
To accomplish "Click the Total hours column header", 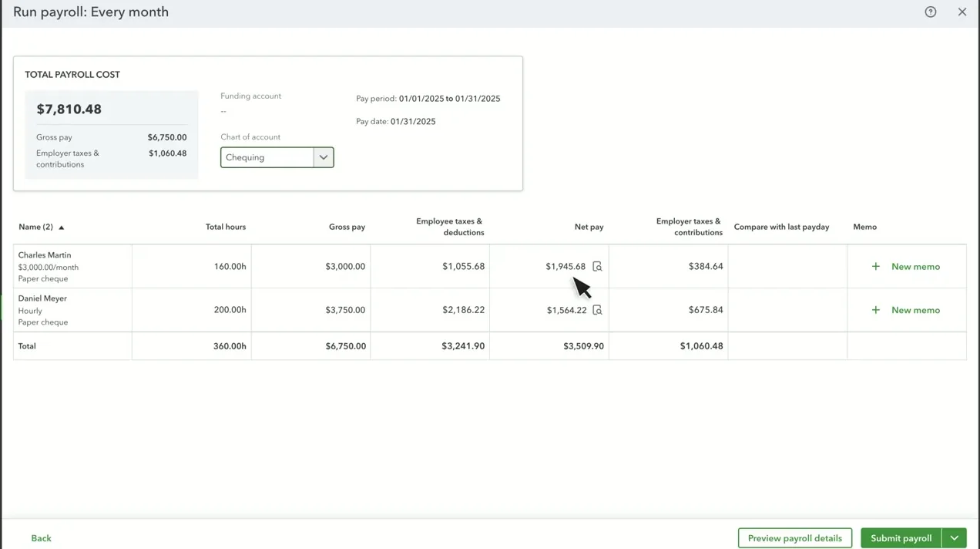I will coord(226,227).
